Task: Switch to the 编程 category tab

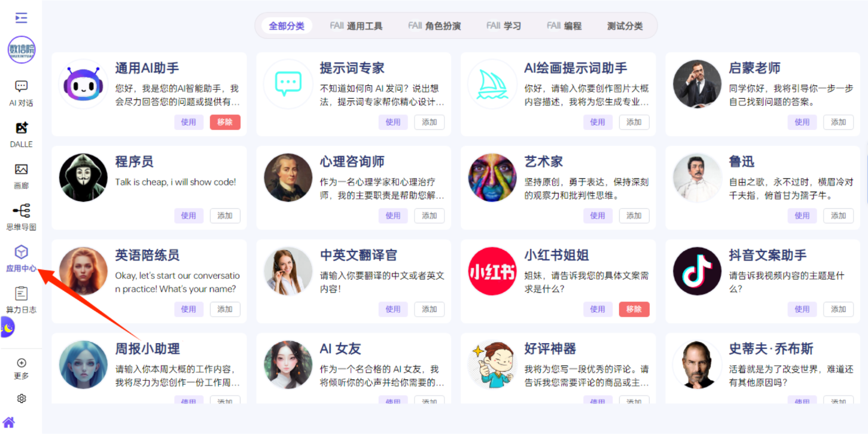Action: (564, 26)
